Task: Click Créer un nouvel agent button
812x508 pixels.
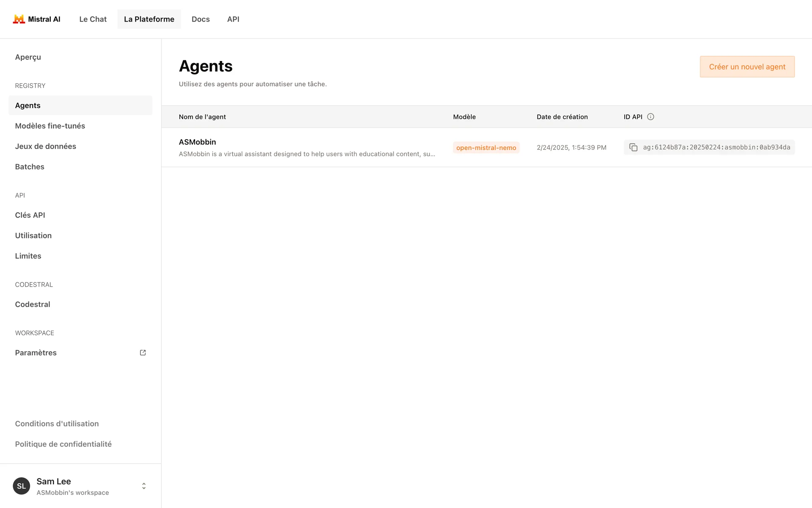Action: [x=747, y=67]
